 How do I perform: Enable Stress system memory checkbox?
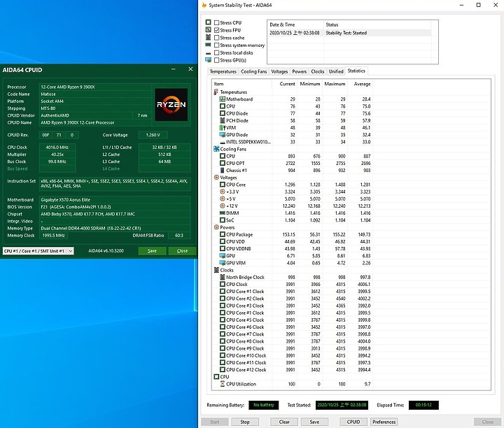(216, 45)
